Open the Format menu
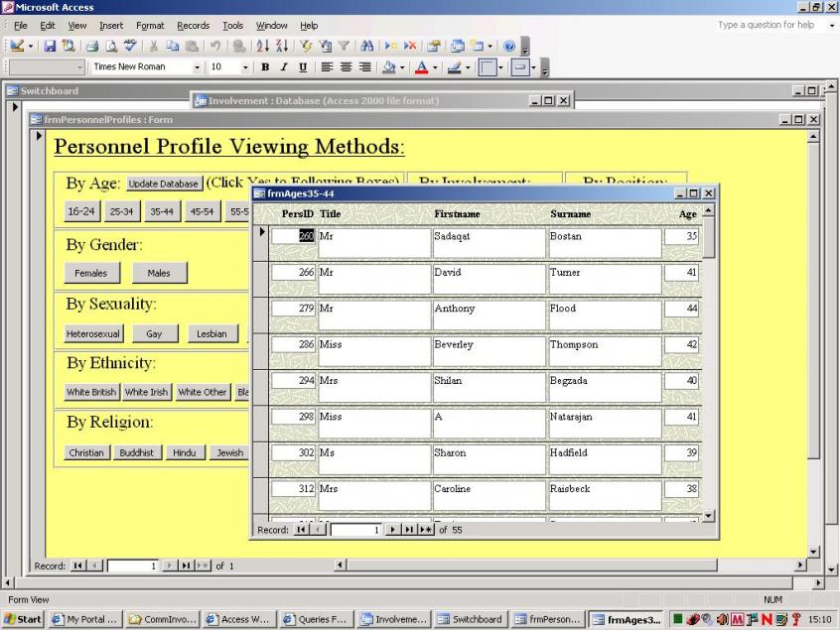Viewport: 840px width, 630px height. click(150, 25)
